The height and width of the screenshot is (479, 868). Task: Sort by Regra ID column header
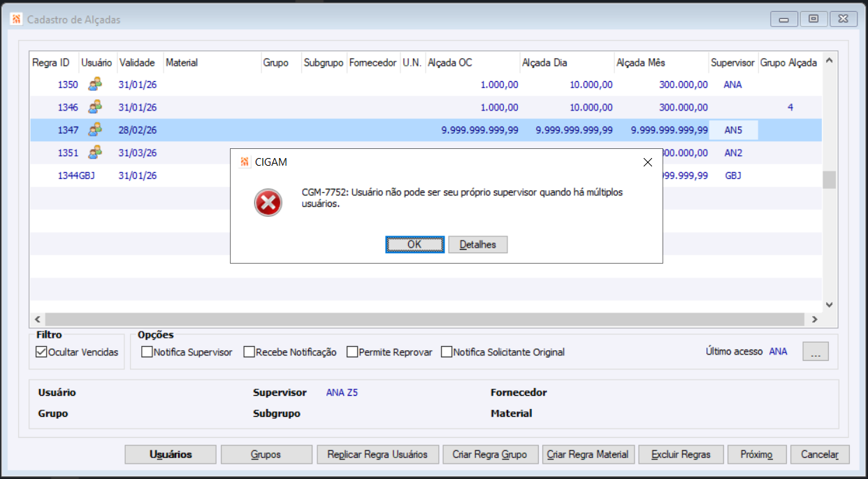54,62
